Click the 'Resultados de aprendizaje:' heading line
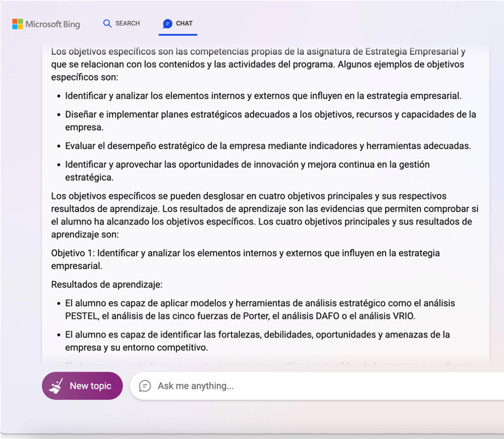Screen dimensions: 504x439 (106, 284)
